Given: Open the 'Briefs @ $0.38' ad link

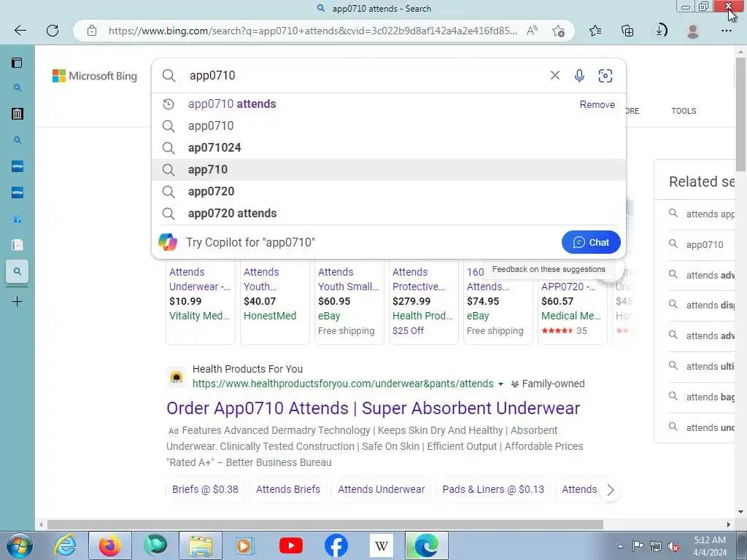Looking at the screenshot, I should (205, 489).
